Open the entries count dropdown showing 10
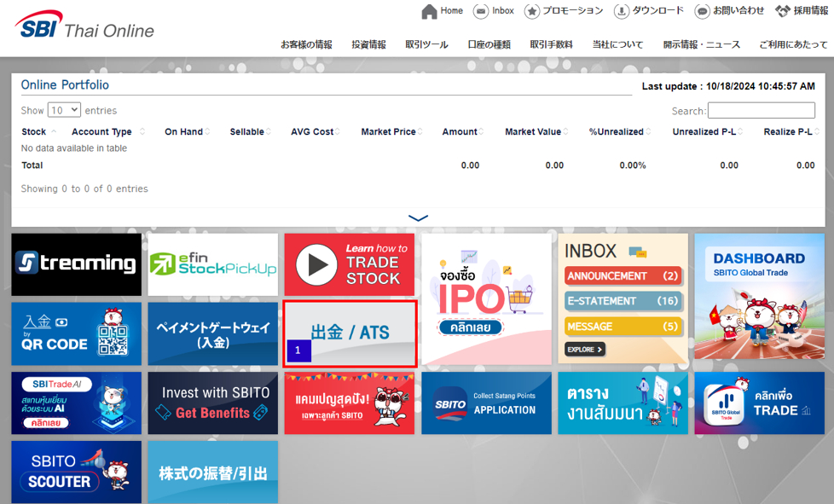Screen dimensions: 834x504 click(64, 110)
